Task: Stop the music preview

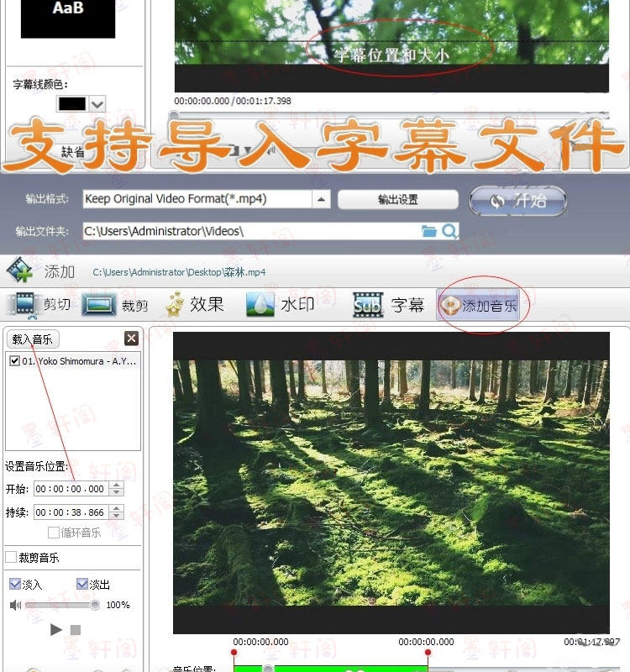Action: (76, 630)
